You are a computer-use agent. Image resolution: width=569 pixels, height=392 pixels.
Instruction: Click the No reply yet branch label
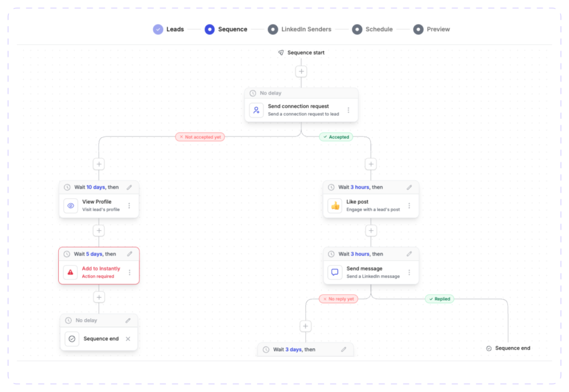pyautogui.click(x=338, y=299)
